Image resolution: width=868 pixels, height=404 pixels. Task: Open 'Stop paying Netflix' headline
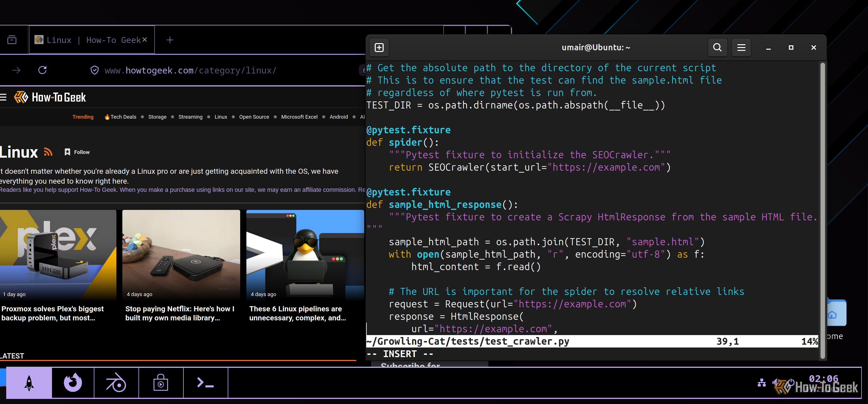coord(180,313)
